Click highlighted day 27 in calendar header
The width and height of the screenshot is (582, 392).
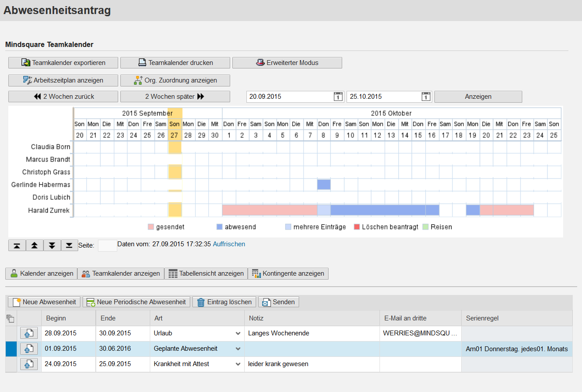coord(174,135)
